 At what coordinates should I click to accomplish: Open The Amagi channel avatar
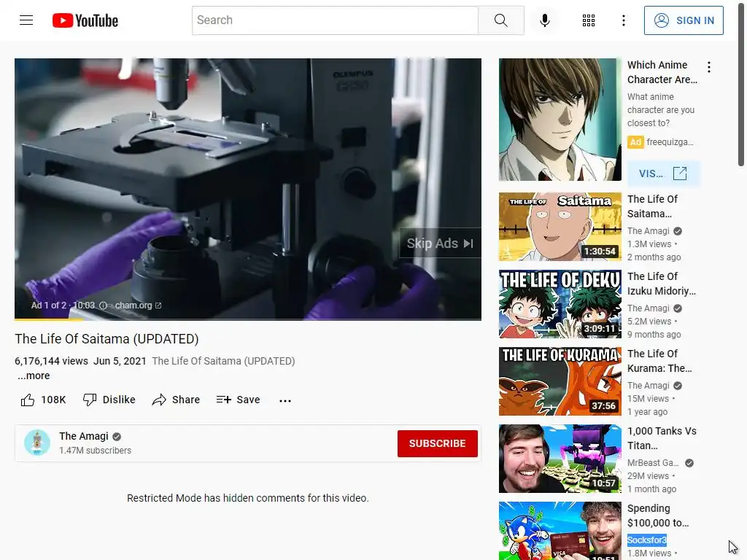[37, 443]
